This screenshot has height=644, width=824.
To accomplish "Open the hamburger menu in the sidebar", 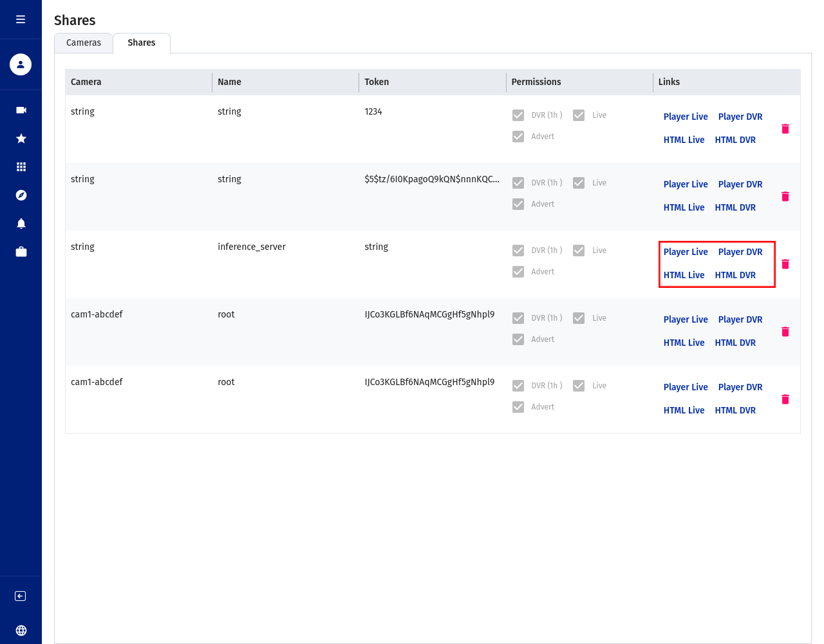I will pos(21,19).
